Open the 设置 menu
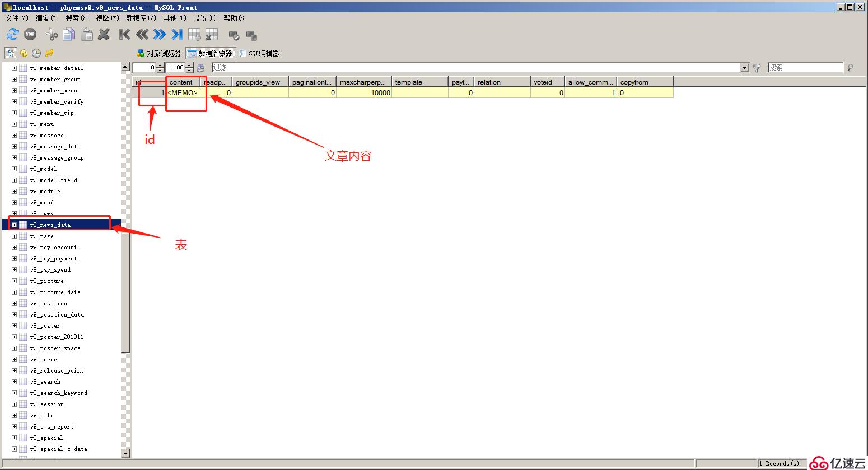This screenshot has width=868, height=470. [204, 18]
